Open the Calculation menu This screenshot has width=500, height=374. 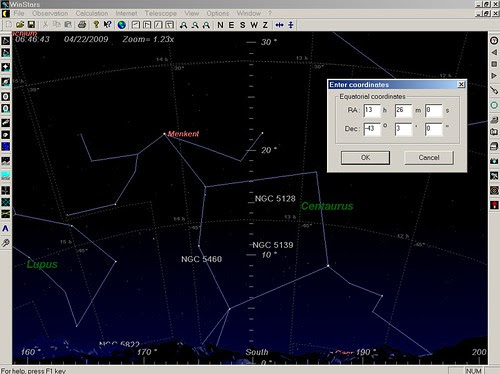tap(92, 13)
